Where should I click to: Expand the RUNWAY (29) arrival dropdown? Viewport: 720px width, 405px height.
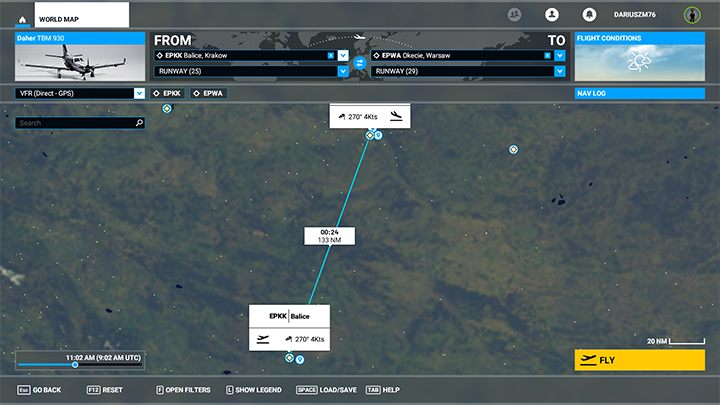[559, 71]
